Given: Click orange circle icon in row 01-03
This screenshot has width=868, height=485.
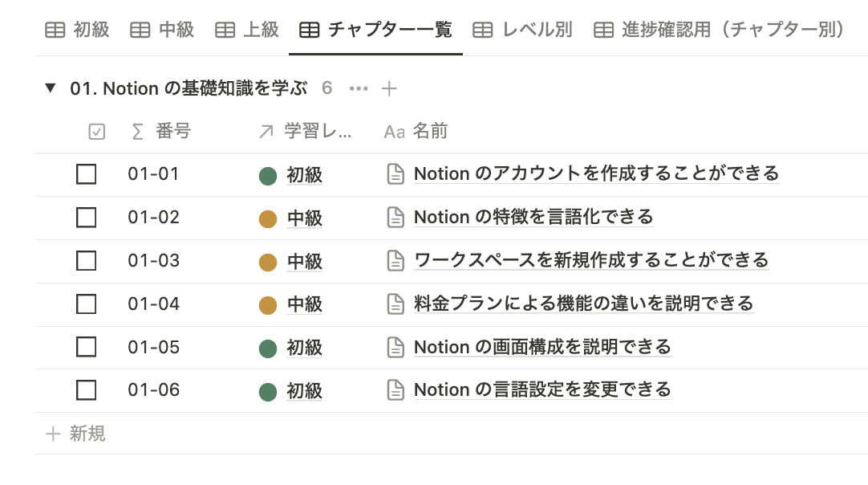Looking at the screenshot, I should click(x=268, y=263).
